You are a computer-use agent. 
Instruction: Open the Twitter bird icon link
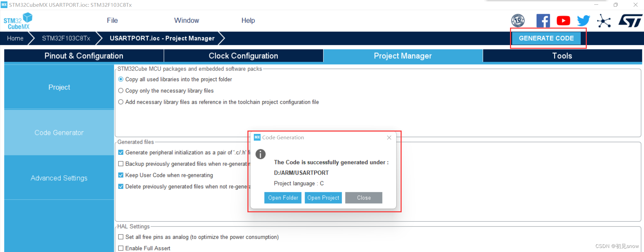[583, 21]
